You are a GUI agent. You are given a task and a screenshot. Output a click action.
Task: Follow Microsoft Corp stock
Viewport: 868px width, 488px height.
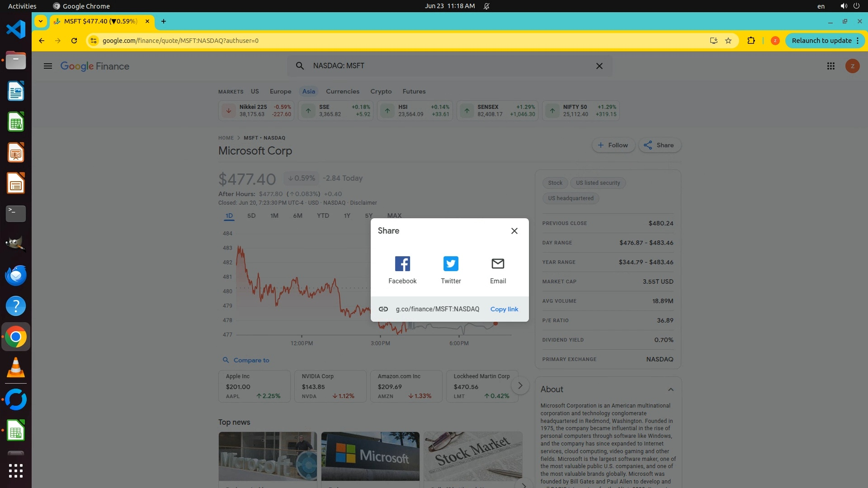tap(613, 145)
